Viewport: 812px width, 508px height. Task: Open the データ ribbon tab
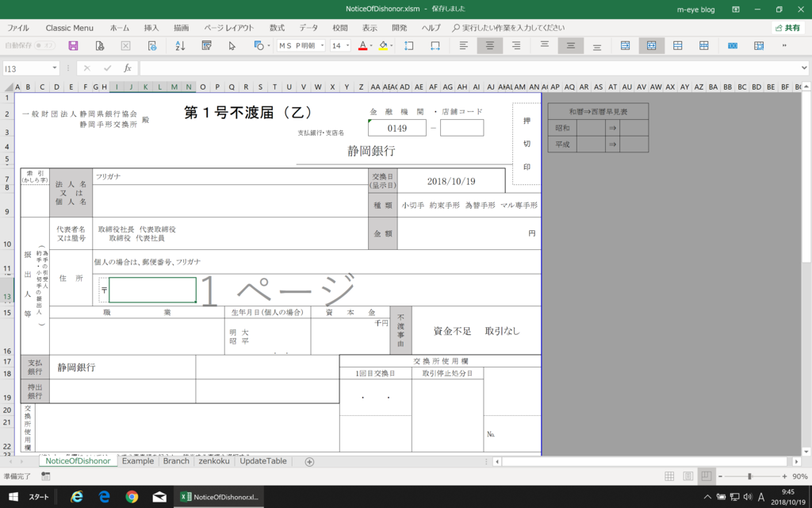(308, 28)
